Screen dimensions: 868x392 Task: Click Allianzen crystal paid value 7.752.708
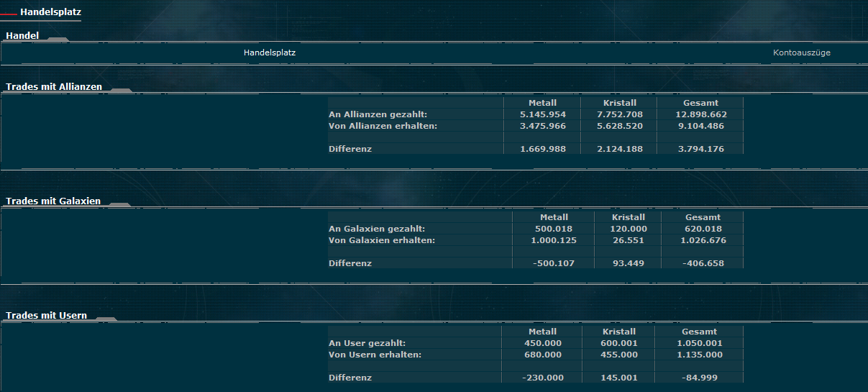coord(620,114)
